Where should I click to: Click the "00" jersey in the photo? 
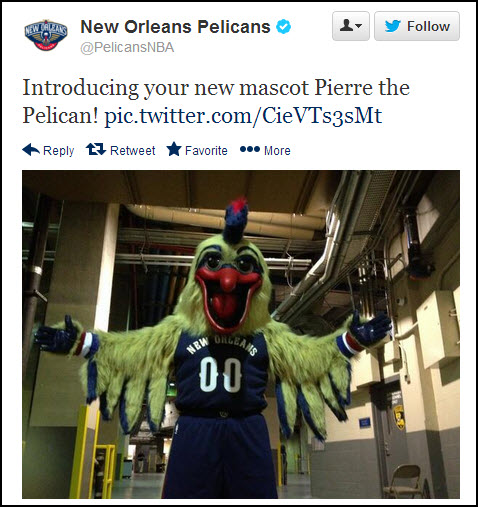click(220, 374)
